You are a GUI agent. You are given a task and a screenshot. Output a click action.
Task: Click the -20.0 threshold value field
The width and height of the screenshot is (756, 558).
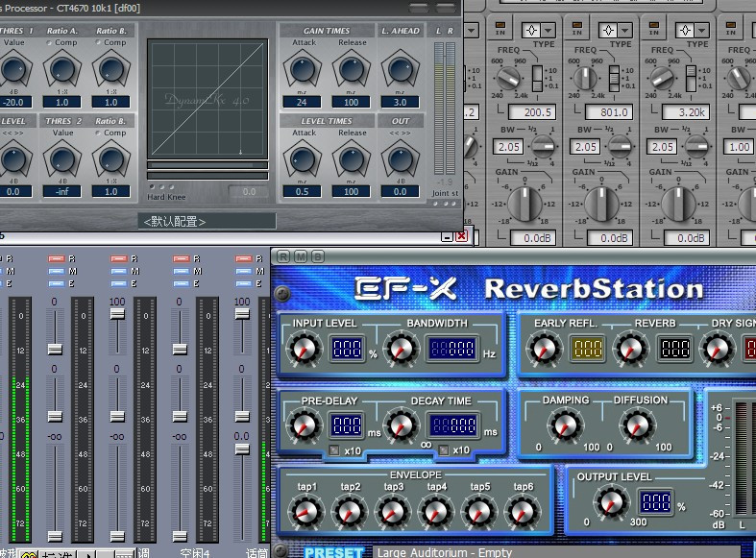pyautogui.click(x=14, y=102)
